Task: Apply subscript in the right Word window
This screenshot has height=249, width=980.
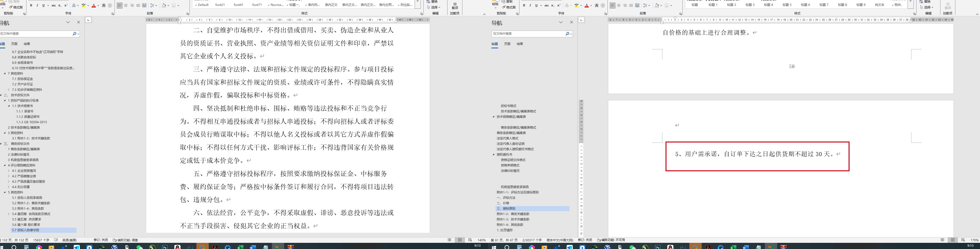Action: [x=553, y=5]
